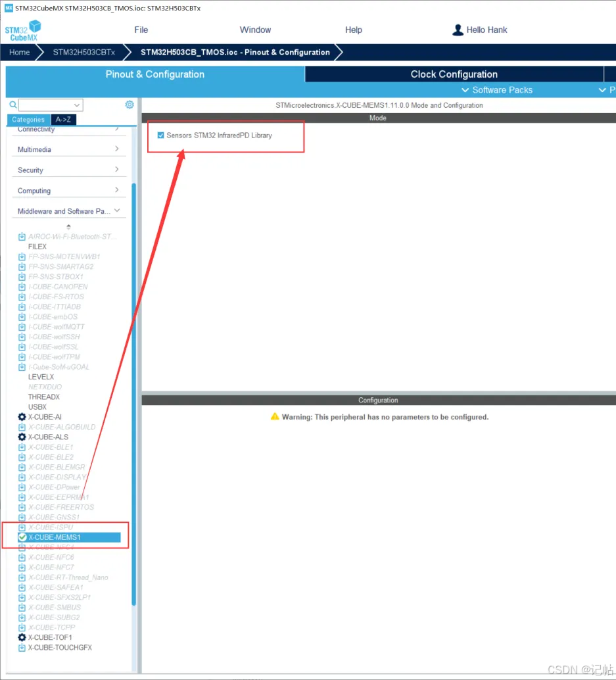Image resolution: width=616 pixels, height=680 pixels.
Task: Select the Categories tab
Action: (x=28, y=120)
